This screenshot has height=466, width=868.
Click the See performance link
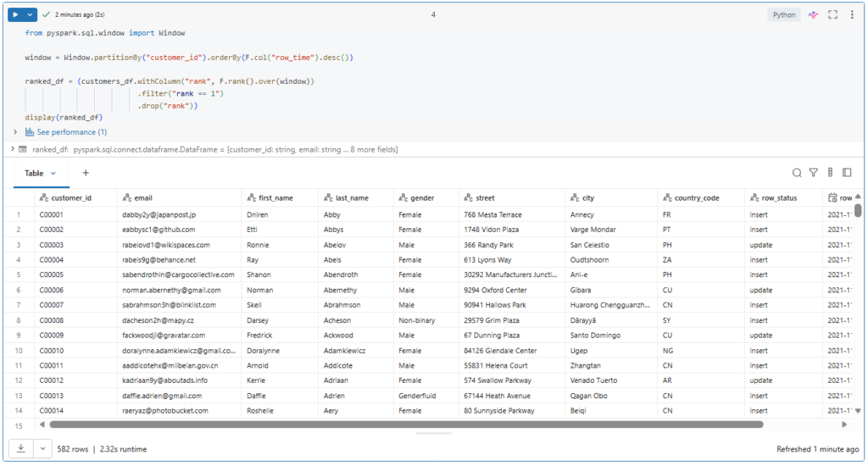tap(71, 132)
